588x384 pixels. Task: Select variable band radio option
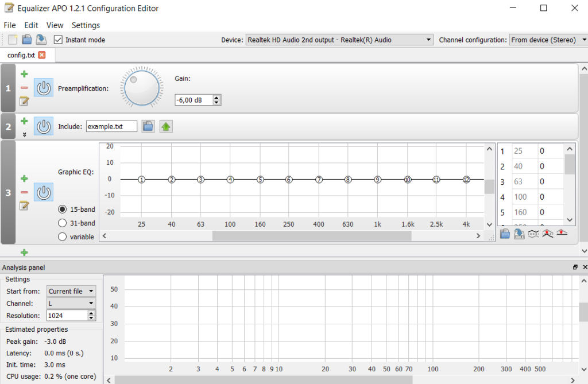[x=62, y=236]
